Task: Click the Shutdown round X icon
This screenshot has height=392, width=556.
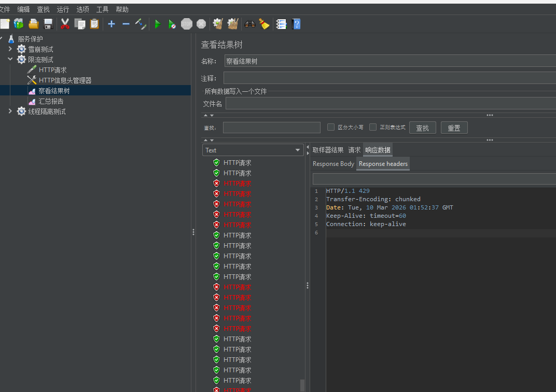Action: (201, 24)
